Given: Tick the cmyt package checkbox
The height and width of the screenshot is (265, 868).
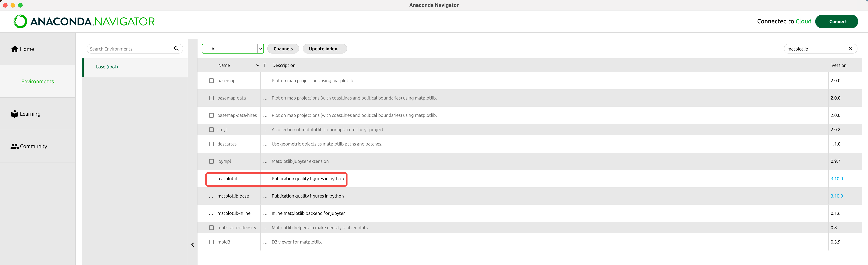Looking at the screenshot, I should (x=211, y=129).
